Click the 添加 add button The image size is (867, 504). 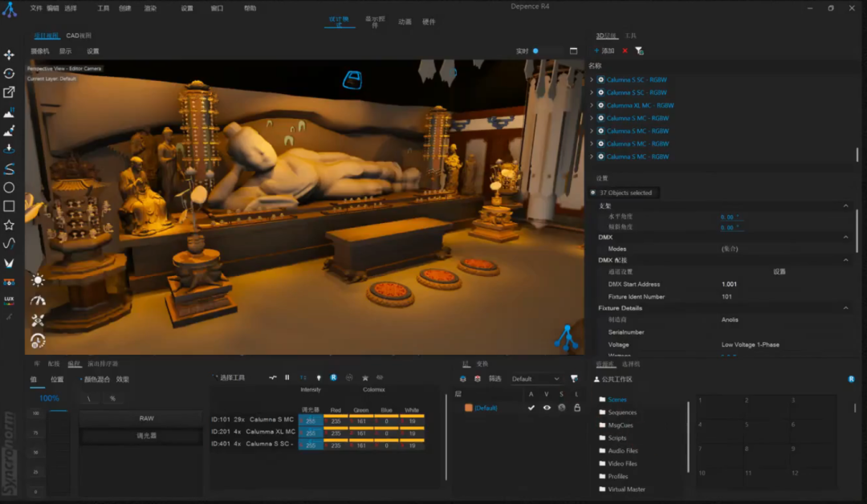[x=604, y=51]
